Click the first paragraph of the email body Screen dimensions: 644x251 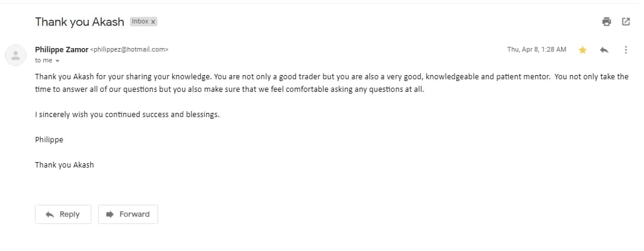331,83
